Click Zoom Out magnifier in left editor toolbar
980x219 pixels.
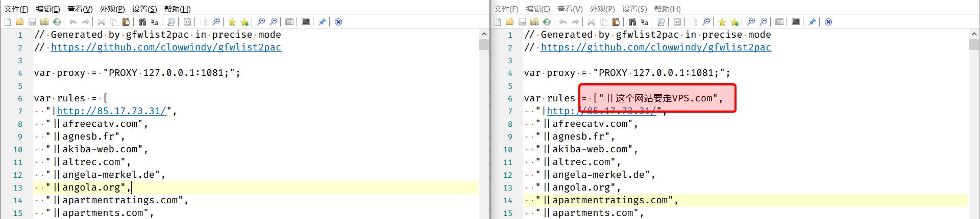coord(274,22)
